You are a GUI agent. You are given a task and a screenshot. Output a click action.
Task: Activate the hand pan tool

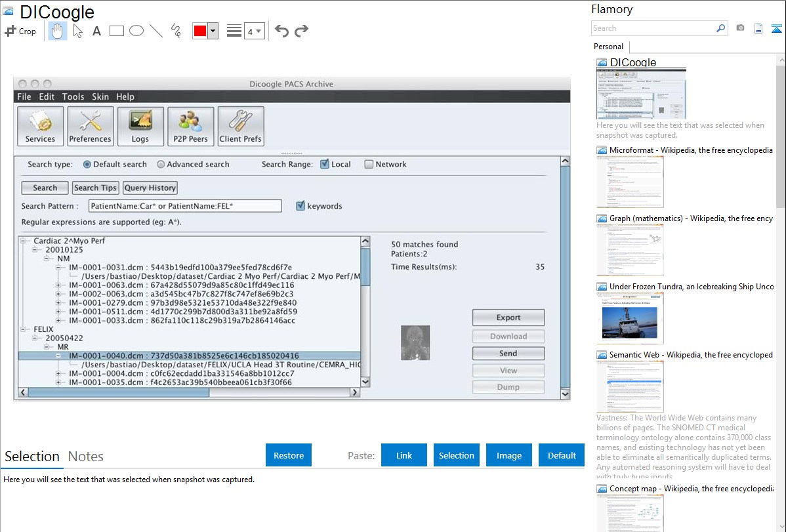tap(58, 31)
